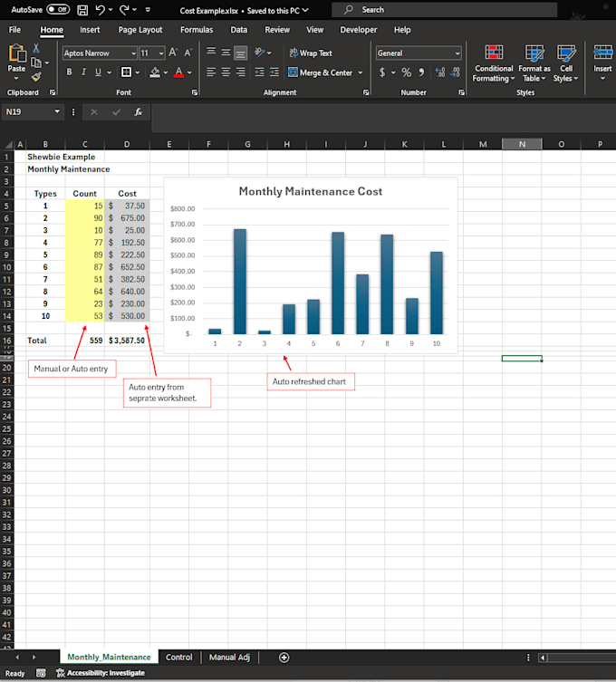Switch to the Formulas tab
616x682 pixels.
click(x=197, y=30)
